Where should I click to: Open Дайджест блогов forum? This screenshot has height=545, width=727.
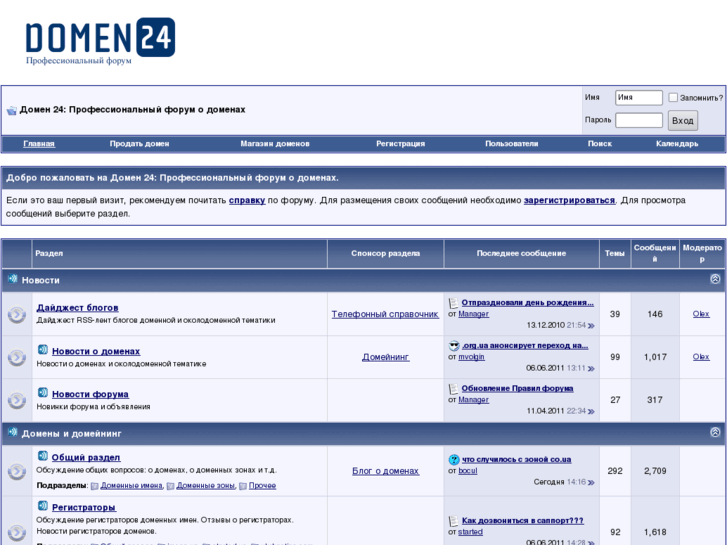pos(77,308)
